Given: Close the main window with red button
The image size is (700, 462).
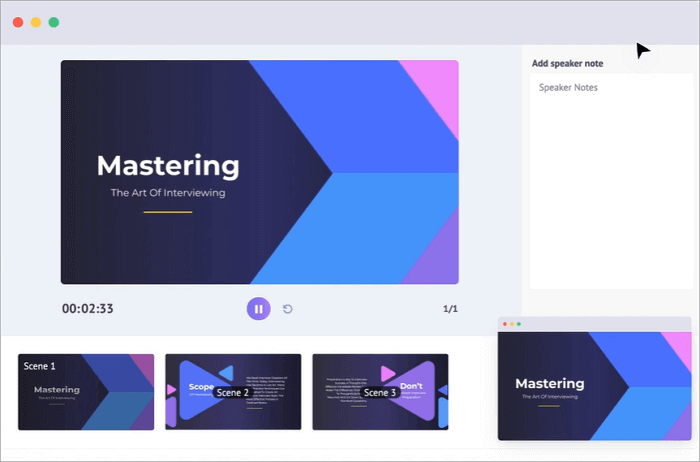Looking at the screenshot, I should point(18,22).
